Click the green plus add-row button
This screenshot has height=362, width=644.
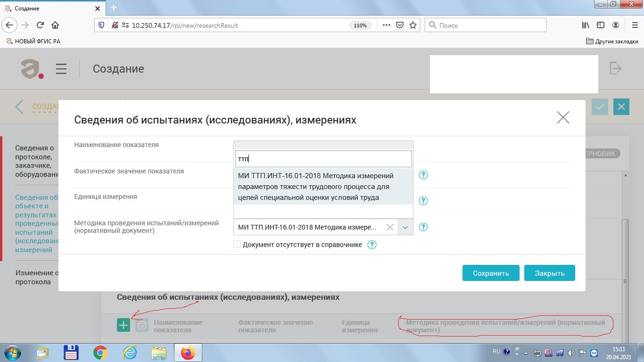pos(124,325)
